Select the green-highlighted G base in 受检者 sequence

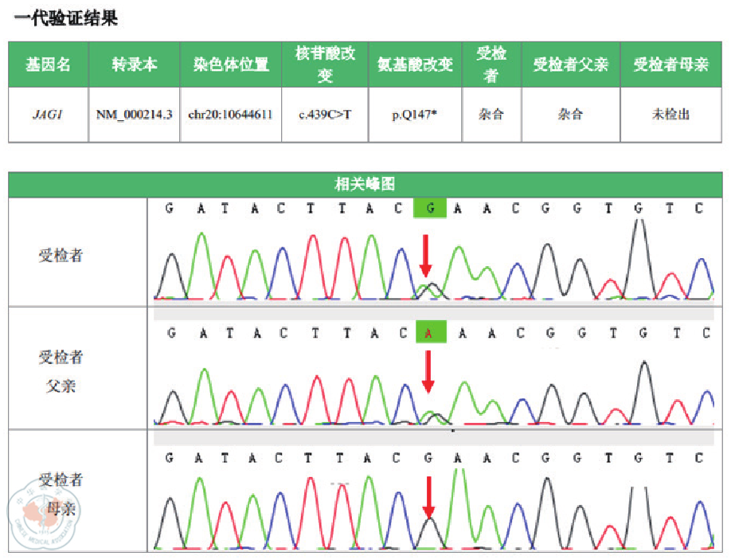(430, 208)
